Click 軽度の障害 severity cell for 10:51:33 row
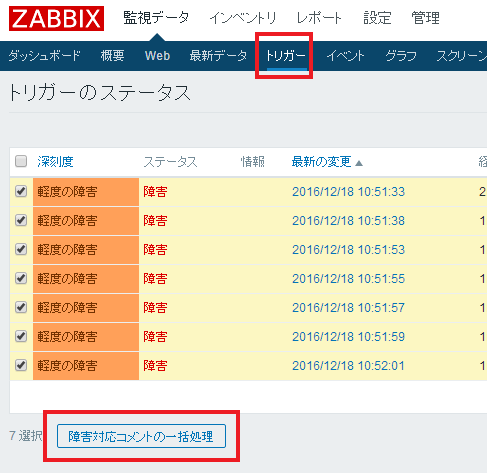The width and height of the screenshot is (487, 473). click(x=86, y=192)
